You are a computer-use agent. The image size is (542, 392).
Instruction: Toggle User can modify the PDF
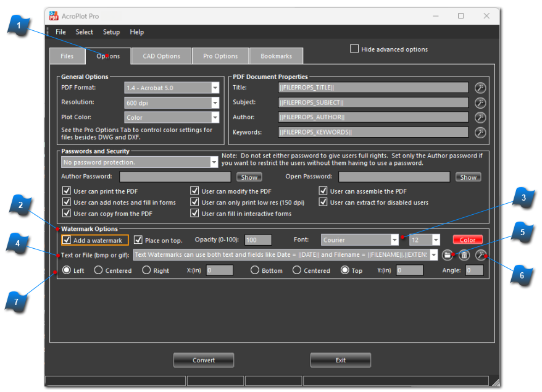pos(194,191)
